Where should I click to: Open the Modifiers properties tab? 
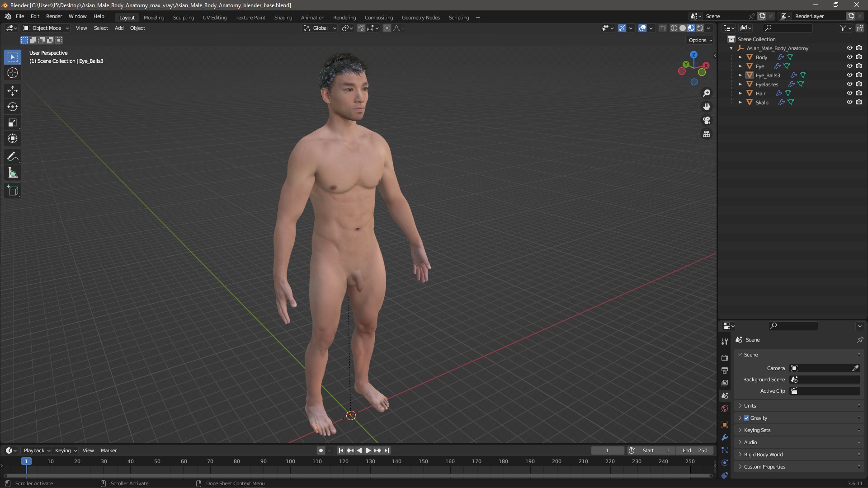coord(725,437)
